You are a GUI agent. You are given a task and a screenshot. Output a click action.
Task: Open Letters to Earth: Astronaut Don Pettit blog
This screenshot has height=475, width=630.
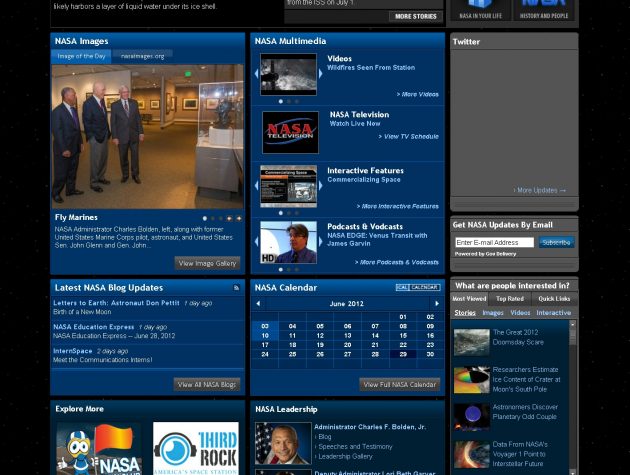117,303
